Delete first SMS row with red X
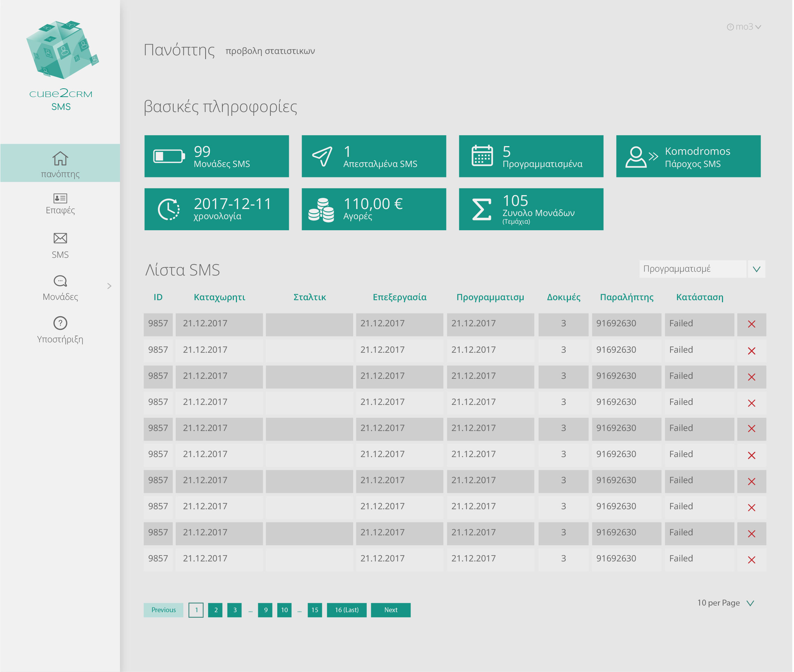Viewport: 794px width, 672px height. pos(752,324)
